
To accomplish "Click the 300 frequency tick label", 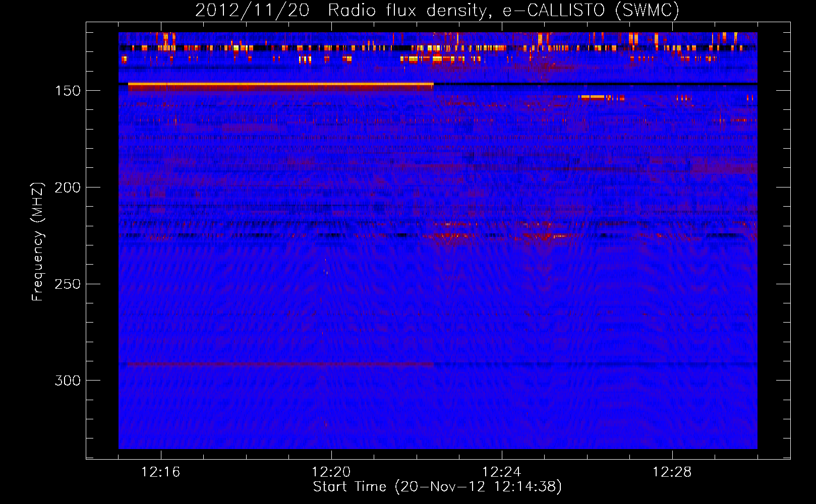I will 67,381.
